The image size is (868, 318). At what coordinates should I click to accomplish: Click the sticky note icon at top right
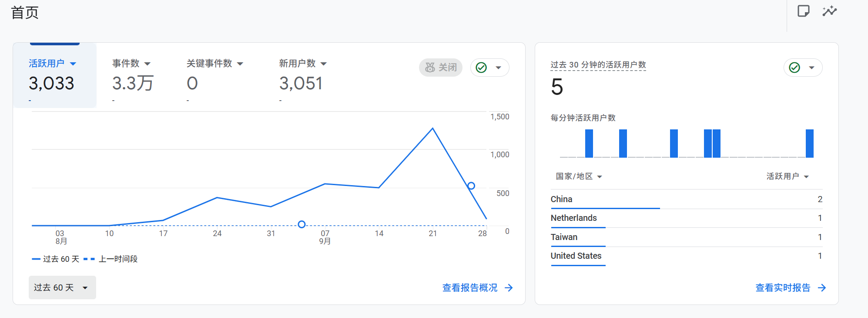[803, 11]
